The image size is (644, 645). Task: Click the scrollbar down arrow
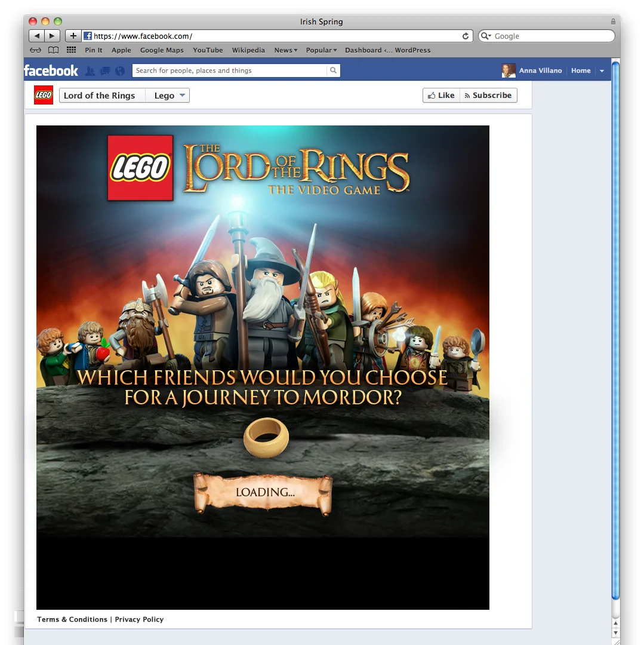(x=615, y=632)
